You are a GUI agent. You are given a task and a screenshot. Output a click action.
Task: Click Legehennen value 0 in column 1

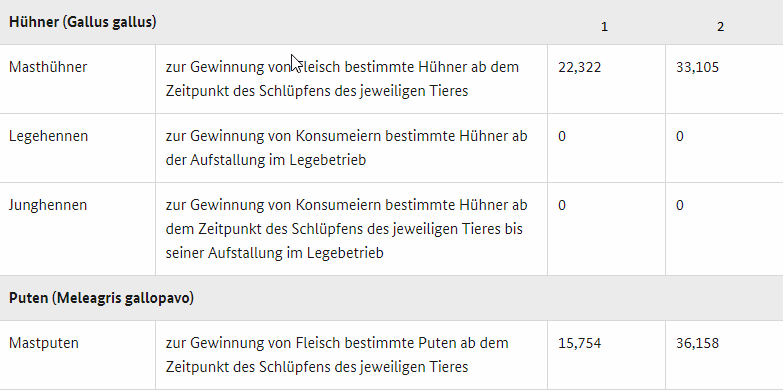click(x=562, y=136)
